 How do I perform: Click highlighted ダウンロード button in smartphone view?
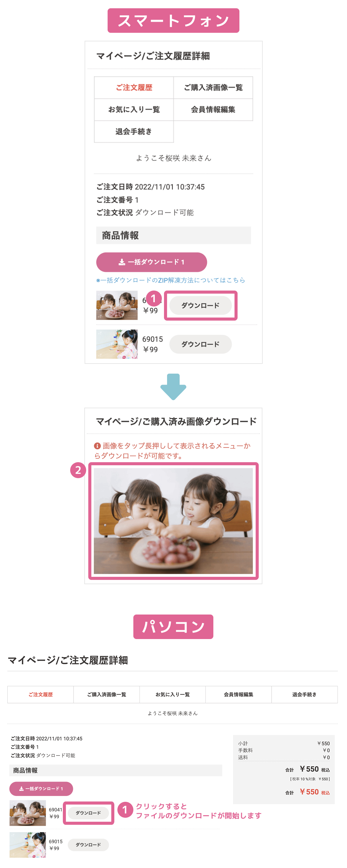(x=200, y=306)
